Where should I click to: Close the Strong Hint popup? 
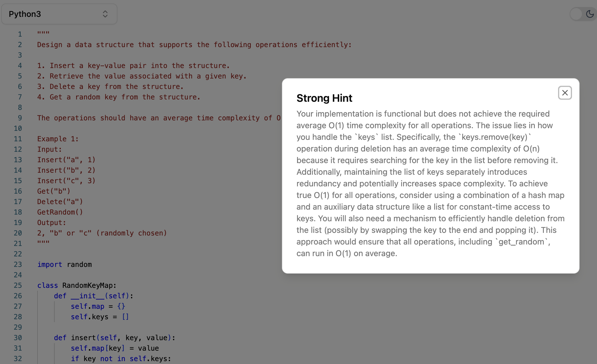tap(565, 93)
